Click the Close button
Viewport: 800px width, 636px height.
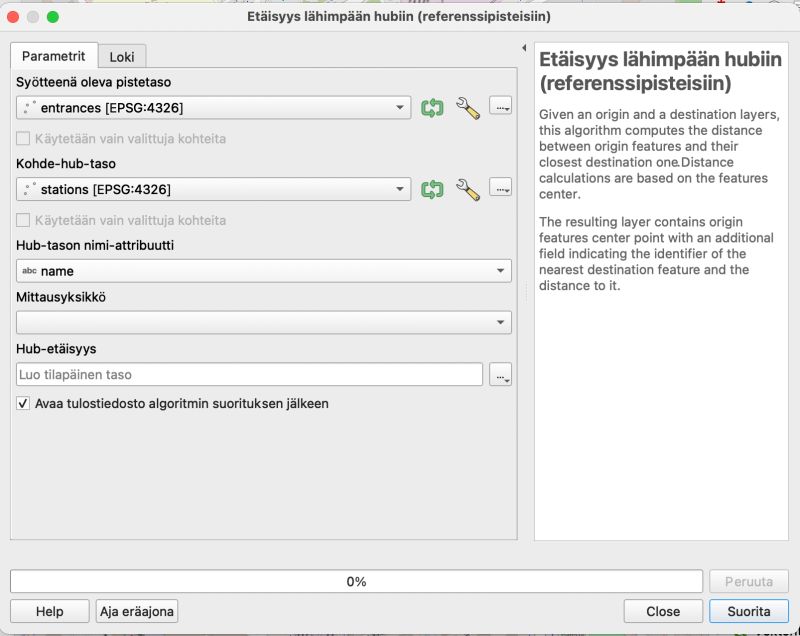(x=663, y=611)
